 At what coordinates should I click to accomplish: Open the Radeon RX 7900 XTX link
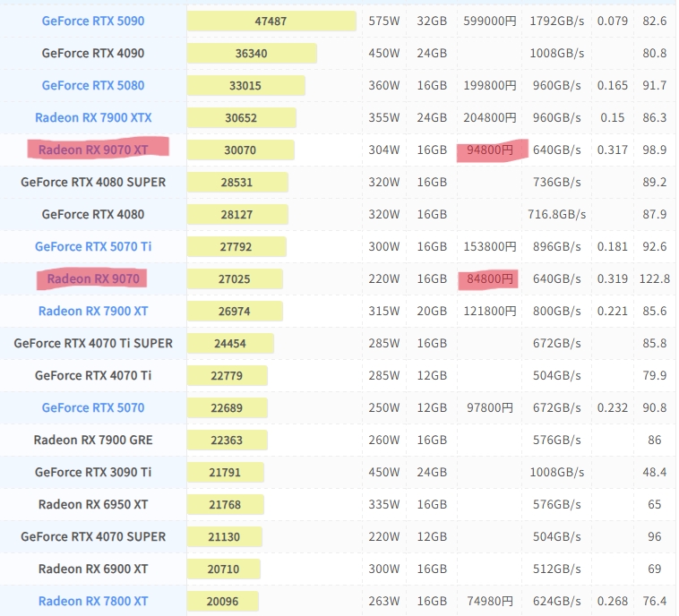(x=93, y=117)
